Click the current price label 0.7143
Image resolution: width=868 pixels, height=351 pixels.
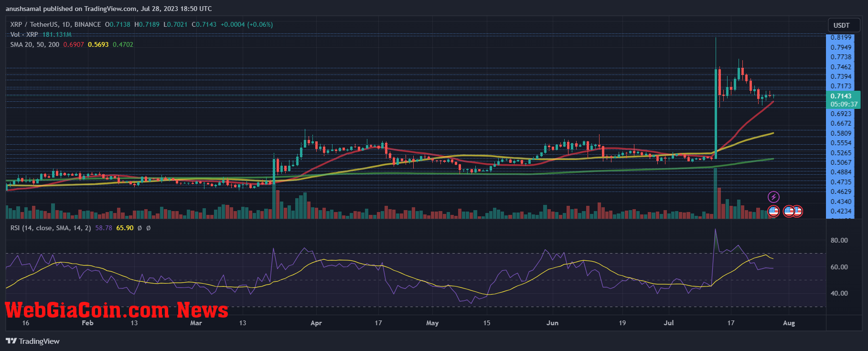pos(841,96)
